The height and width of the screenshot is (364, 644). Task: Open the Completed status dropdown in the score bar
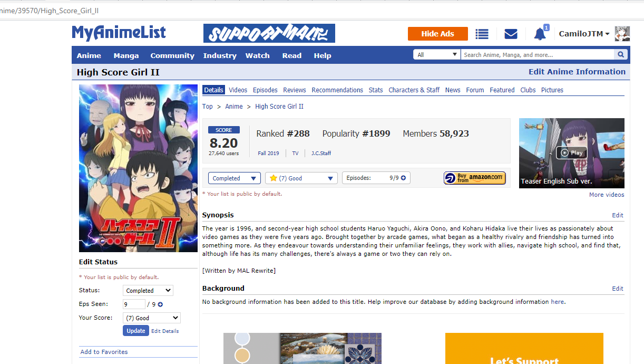(x=235, y=178)
